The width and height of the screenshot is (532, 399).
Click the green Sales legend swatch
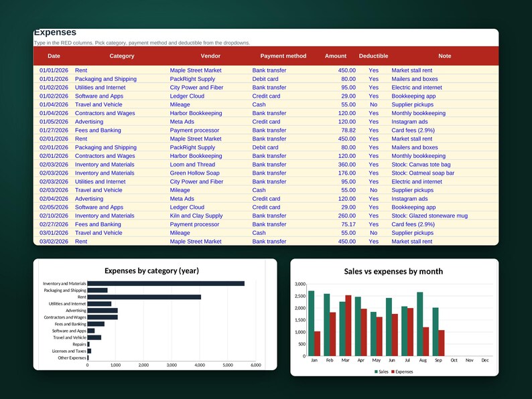coord(376,372)
